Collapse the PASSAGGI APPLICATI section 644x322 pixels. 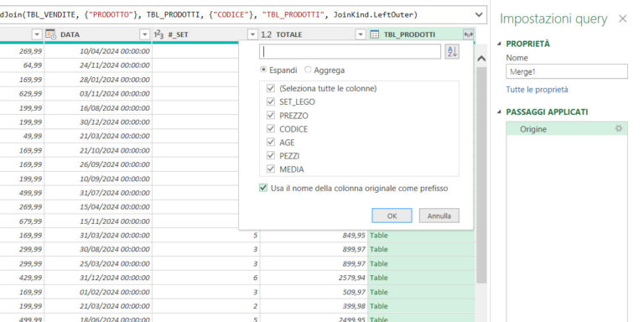(500, 112)
